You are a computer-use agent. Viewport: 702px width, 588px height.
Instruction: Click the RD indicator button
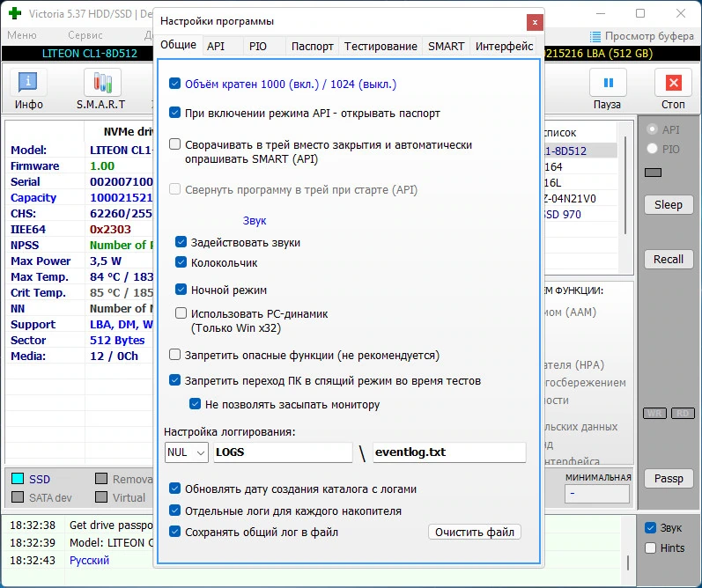tap(683, 413)
